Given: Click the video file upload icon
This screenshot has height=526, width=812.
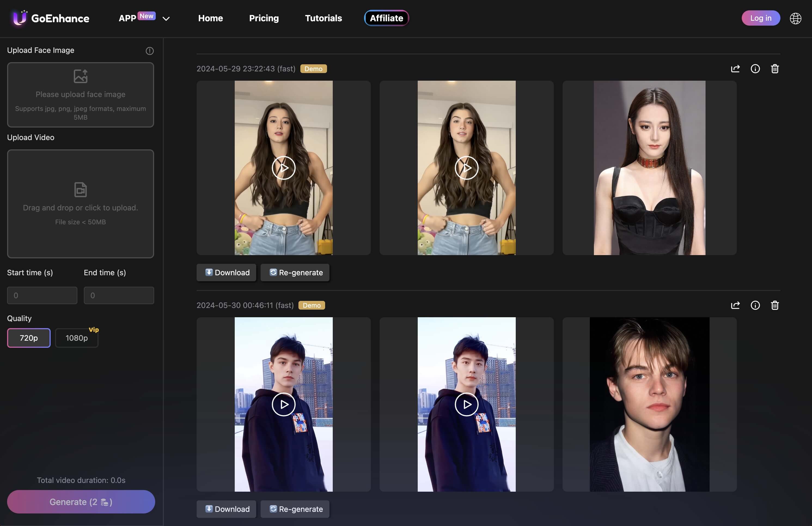Looking at the screenshot, I should (x=81, y=190).
